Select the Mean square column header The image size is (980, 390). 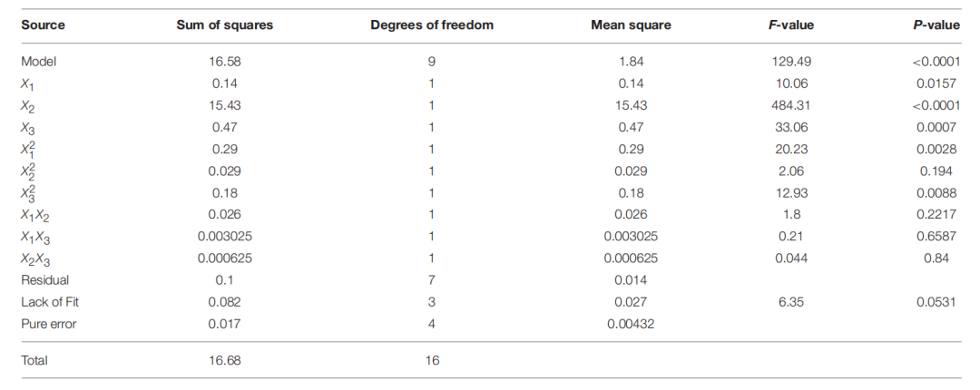(x=631, y=25)
